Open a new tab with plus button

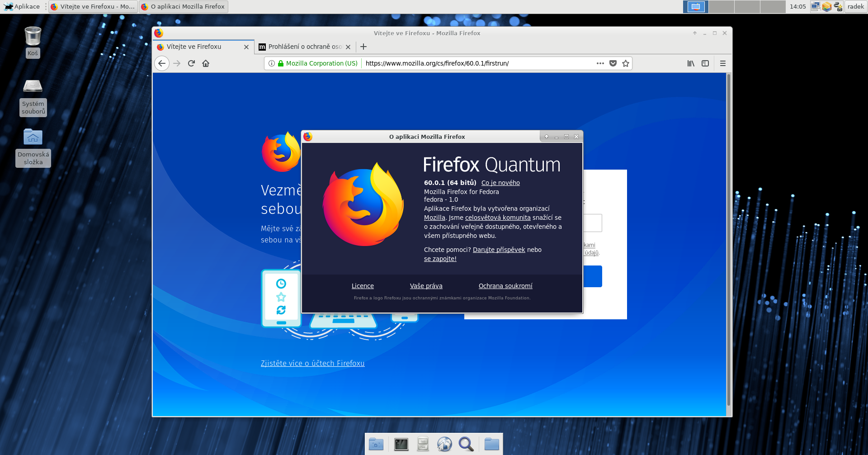363,47
